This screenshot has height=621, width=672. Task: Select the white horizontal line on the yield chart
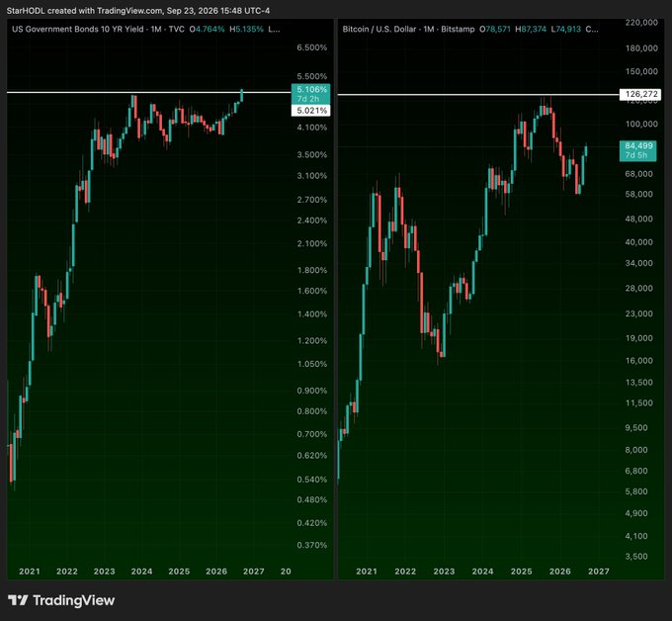[148, 92]
